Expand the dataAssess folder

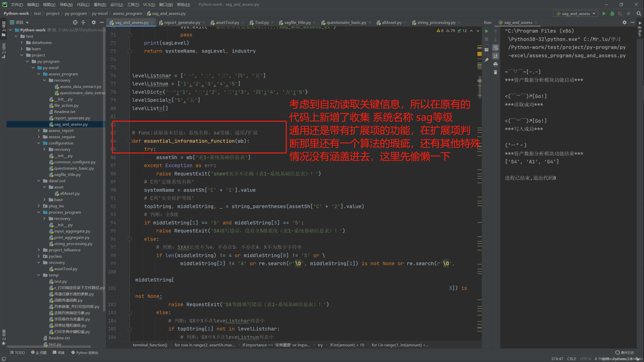pyautogui.click(x=22, y=42)
